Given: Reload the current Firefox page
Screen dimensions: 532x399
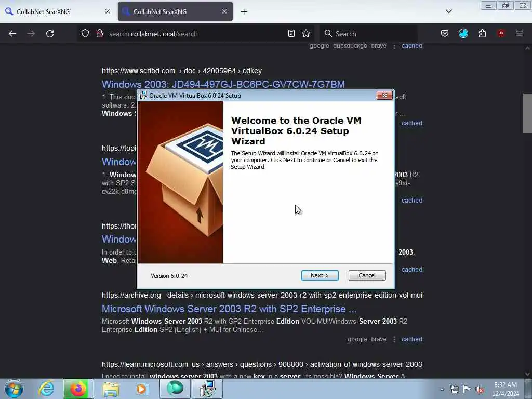Looking at the screenshot, I should point(50,34).
